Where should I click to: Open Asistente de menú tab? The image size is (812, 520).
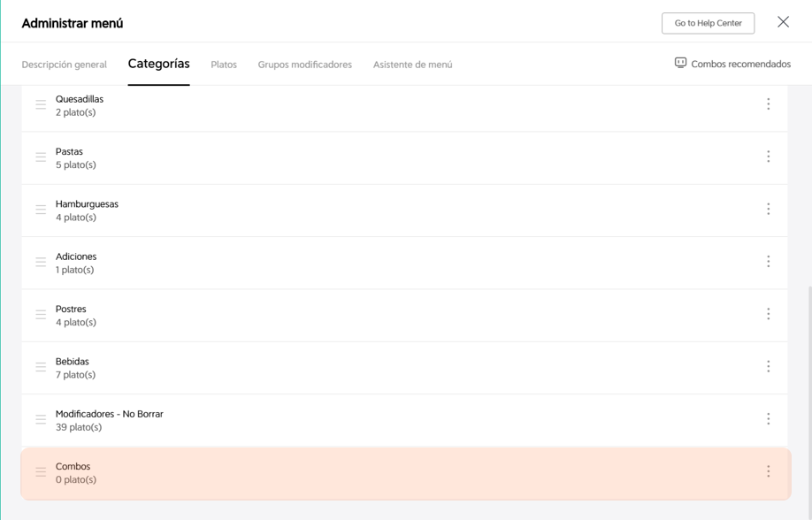(413, 65)
